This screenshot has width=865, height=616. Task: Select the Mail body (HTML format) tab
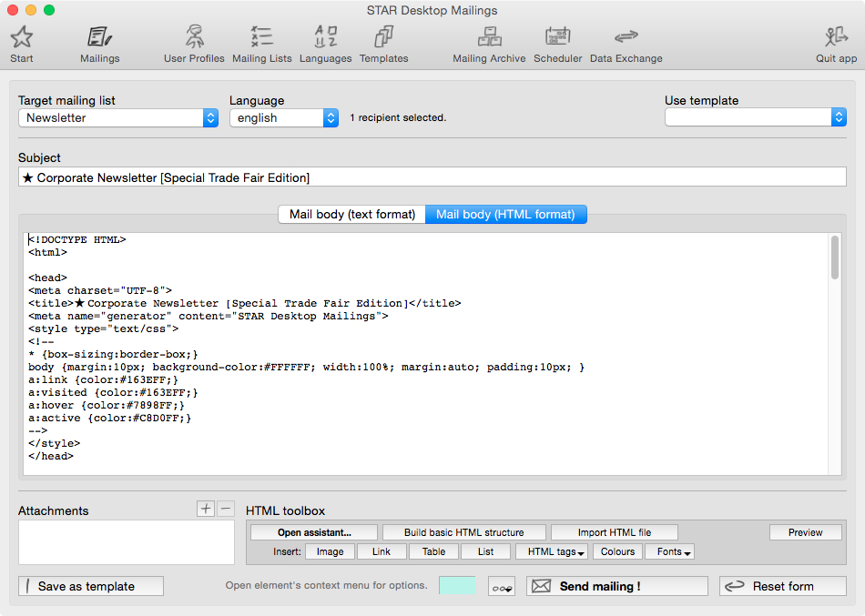pos(506,215)
